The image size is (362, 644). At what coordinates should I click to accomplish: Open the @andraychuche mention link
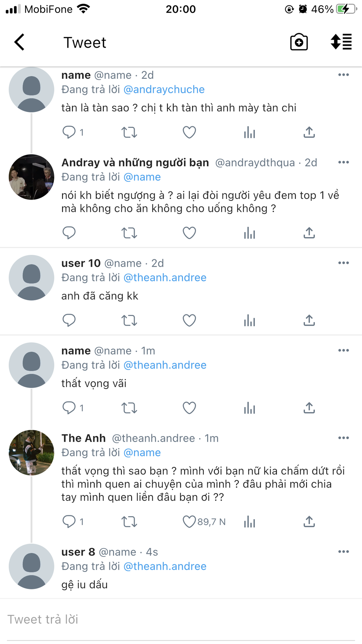pos(164,90)
